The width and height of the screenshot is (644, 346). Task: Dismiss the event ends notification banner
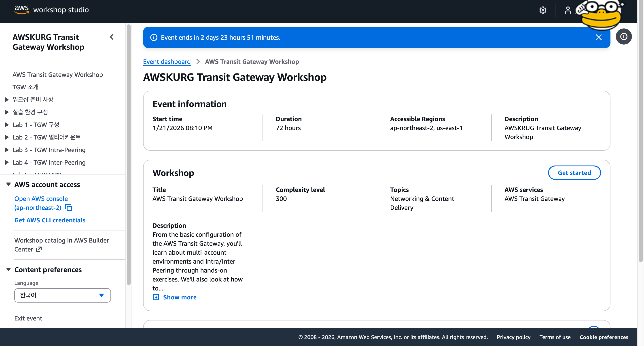[599, 37]
